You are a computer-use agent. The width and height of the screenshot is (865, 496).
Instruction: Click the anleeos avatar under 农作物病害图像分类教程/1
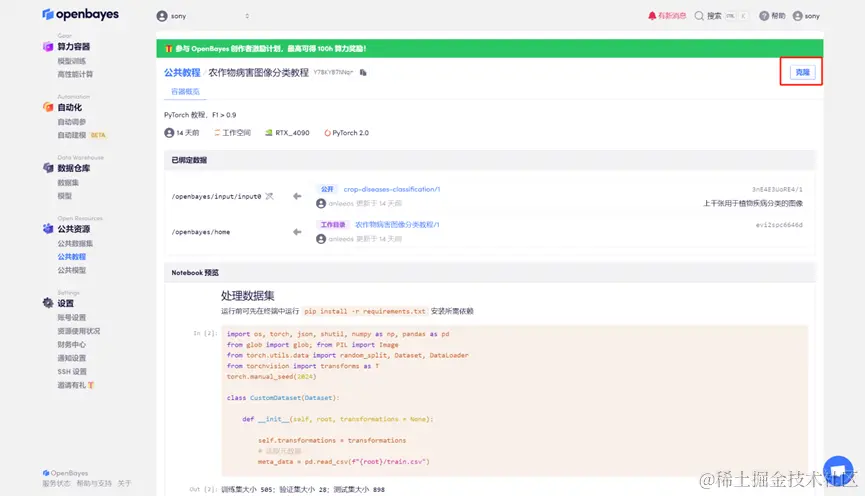pyautogui.click(x=321, y=239)
